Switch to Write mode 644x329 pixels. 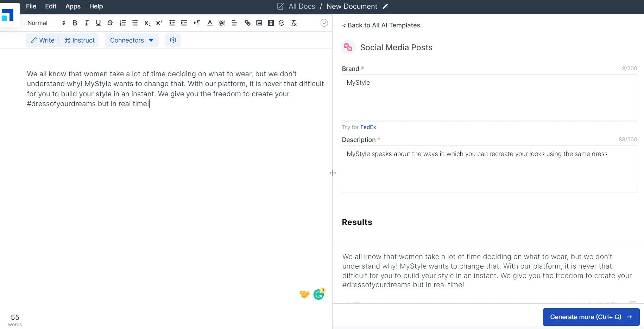43,40
